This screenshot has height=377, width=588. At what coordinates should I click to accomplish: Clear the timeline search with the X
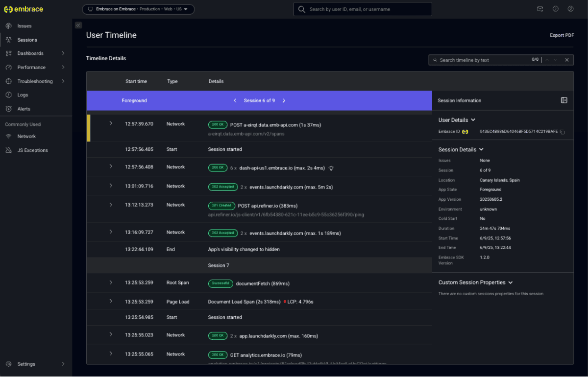[566, 60]
